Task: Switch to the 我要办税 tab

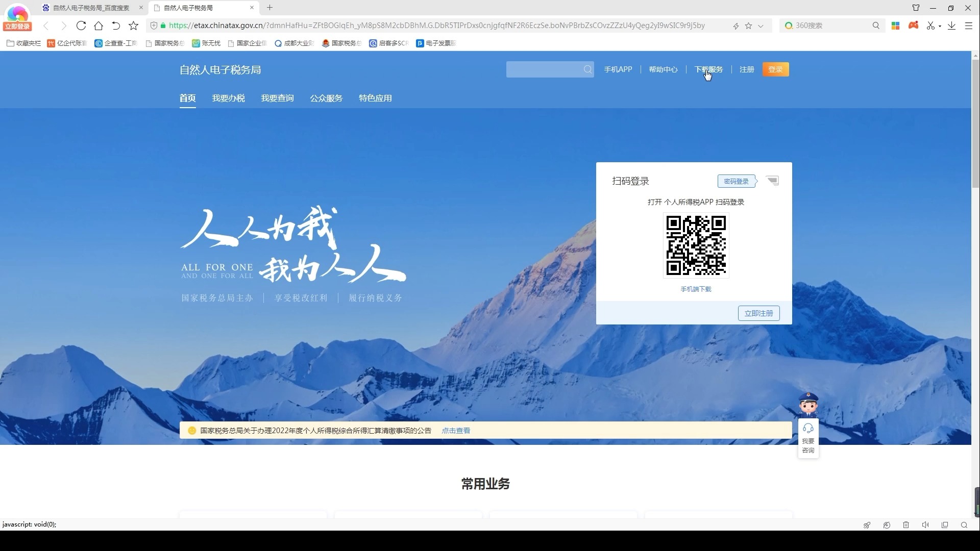Action: pos(228,98)
